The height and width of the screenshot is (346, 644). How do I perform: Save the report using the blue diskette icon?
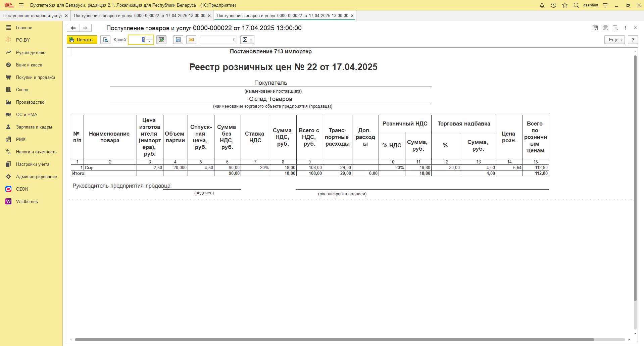(x=178, y=40)
